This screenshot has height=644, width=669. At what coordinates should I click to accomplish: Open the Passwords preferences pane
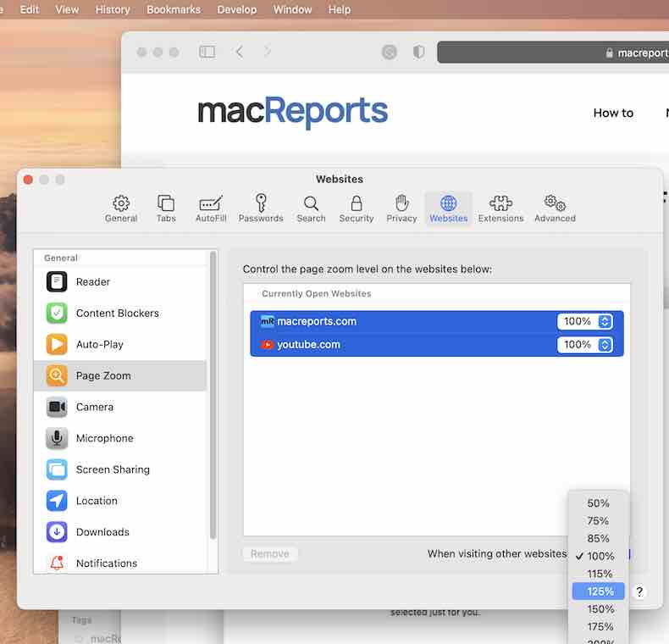(261, 208)
